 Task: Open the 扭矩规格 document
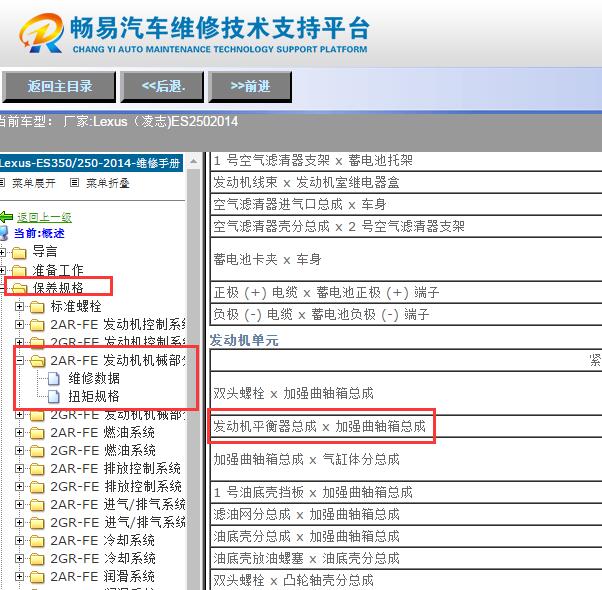tap(94, 396)
